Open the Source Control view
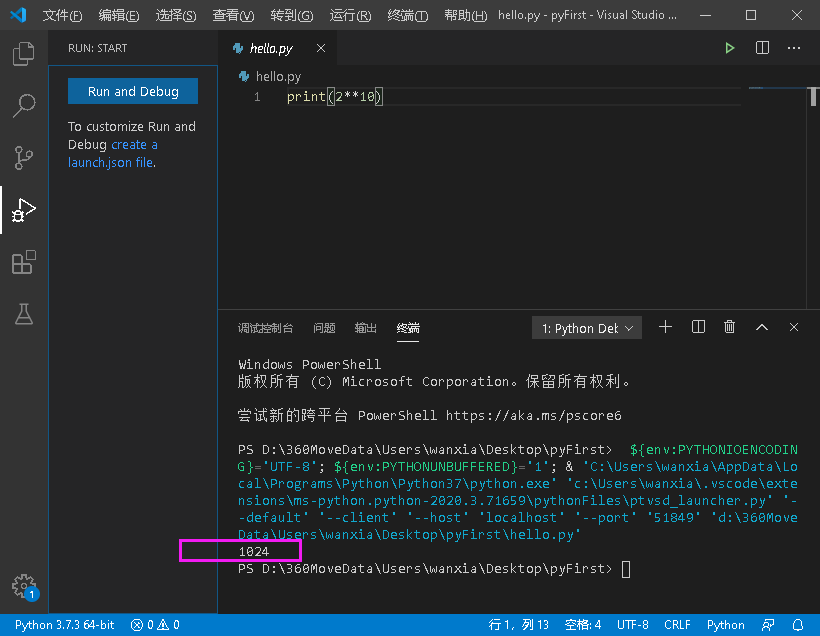 coord(22,158)
